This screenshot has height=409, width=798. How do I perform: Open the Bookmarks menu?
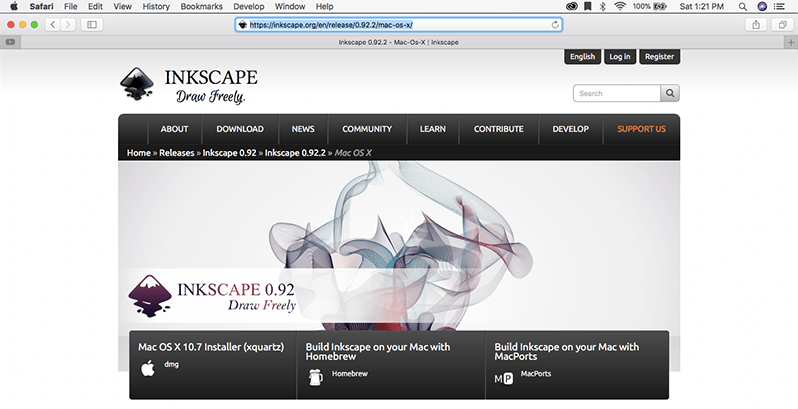(202, 7)
